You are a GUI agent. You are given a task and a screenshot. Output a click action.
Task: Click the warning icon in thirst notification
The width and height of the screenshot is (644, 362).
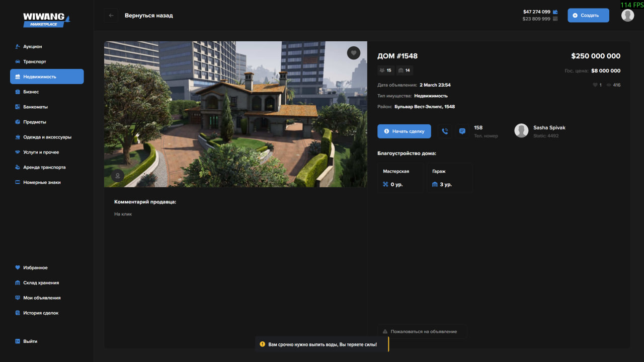pyautogui.click(x=262, y=344)
